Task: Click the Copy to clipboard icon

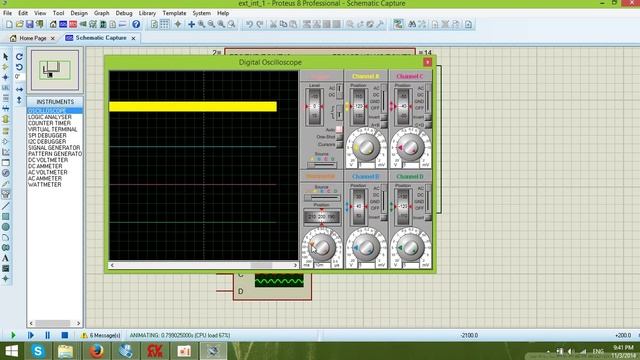Action: point(283,24)
